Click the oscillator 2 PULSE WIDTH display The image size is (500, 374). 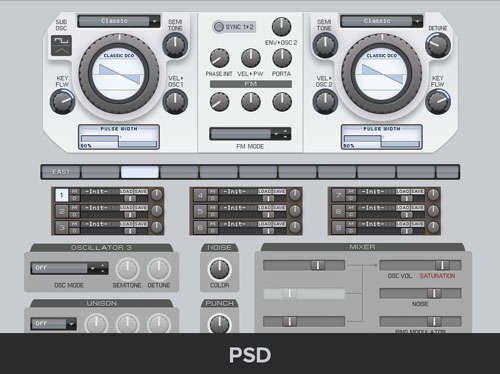[382, 137]
